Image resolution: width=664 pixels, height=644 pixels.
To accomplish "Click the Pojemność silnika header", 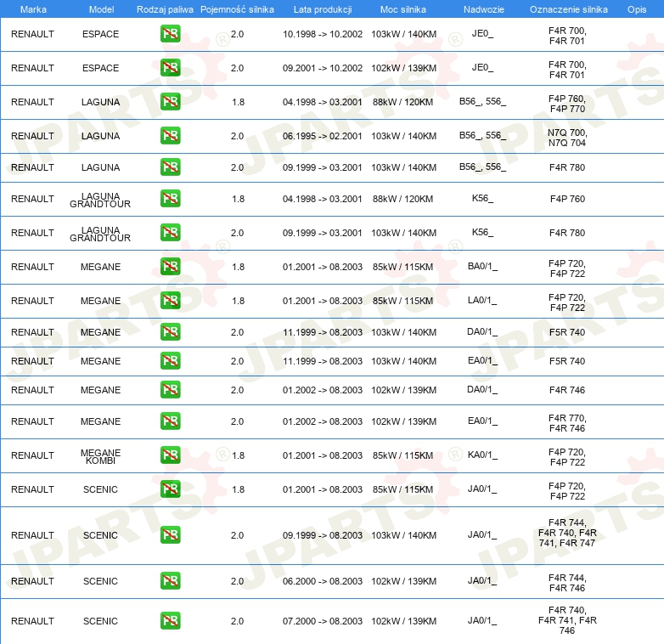I will (x=237, y=8).
